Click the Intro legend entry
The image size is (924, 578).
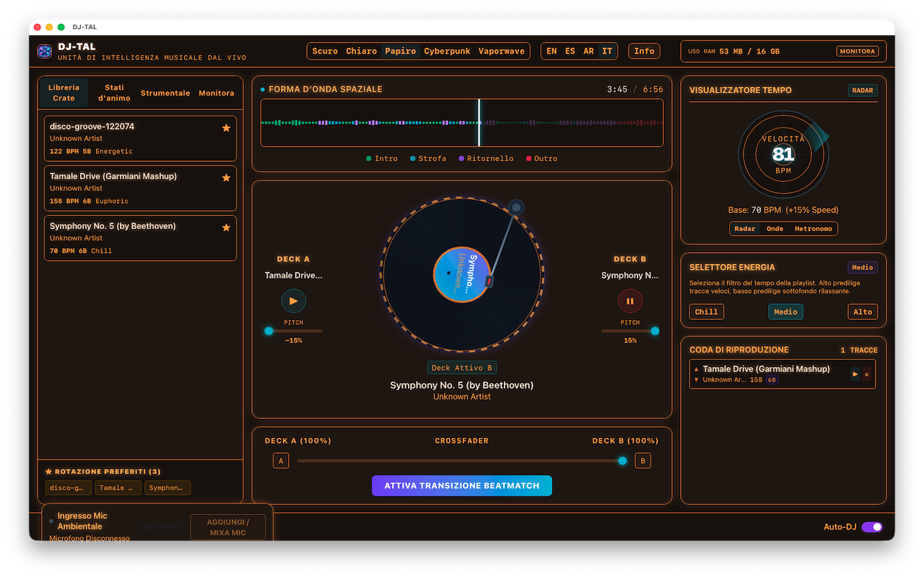click(x=381, y=158)
